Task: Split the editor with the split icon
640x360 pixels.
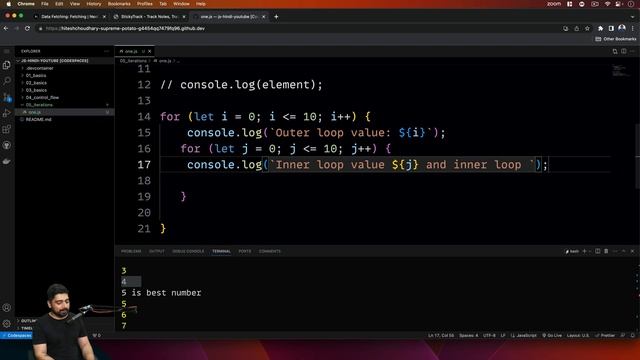Action: pyautogui.click(x=624, y=51)
